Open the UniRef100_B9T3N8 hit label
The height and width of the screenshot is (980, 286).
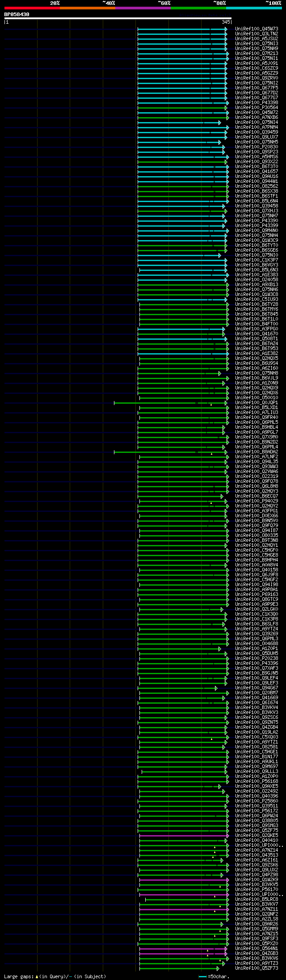pos(257,541)
